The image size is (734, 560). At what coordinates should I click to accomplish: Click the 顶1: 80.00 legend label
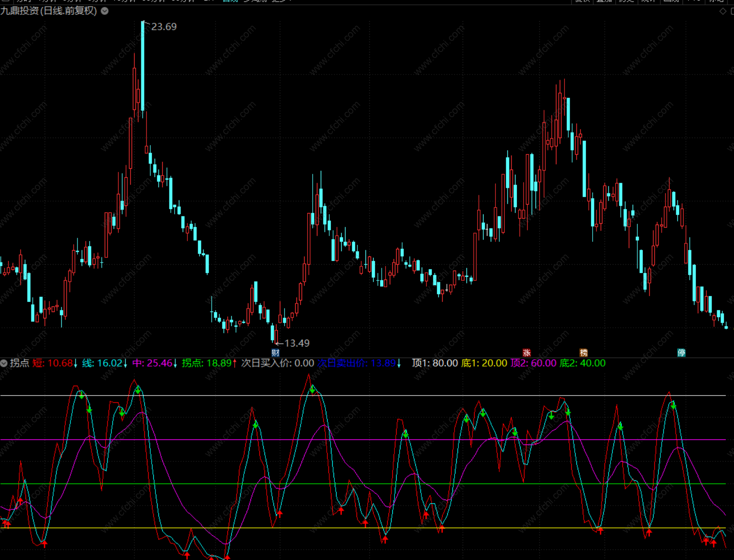(x=435, y=363)
